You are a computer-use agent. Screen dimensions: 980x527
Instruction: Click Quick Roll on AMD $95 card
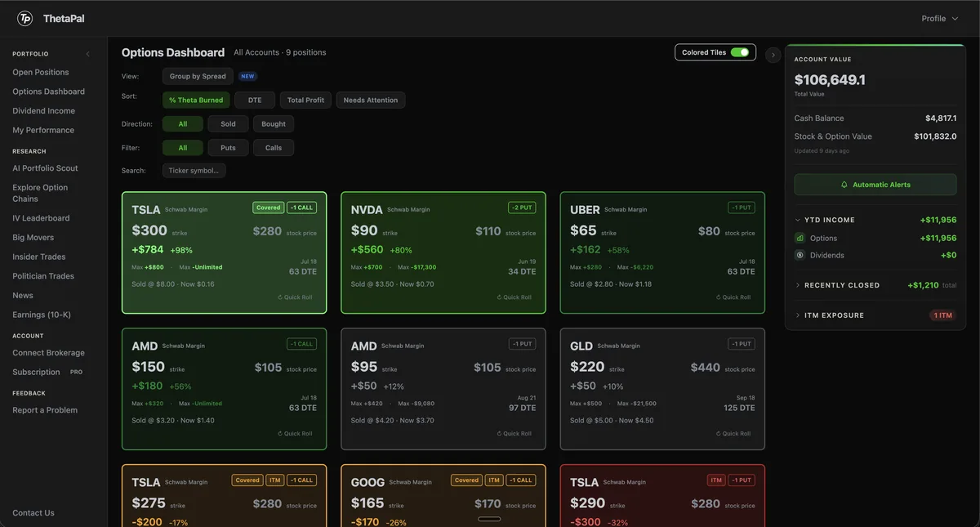coord(514,434)
